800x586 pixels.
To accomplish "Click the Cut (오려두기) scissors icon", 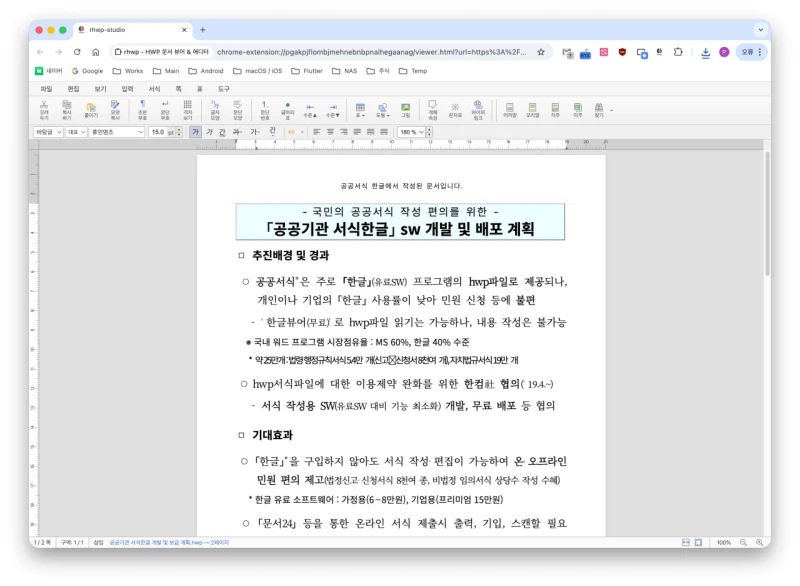I will [x=44, y=110].
